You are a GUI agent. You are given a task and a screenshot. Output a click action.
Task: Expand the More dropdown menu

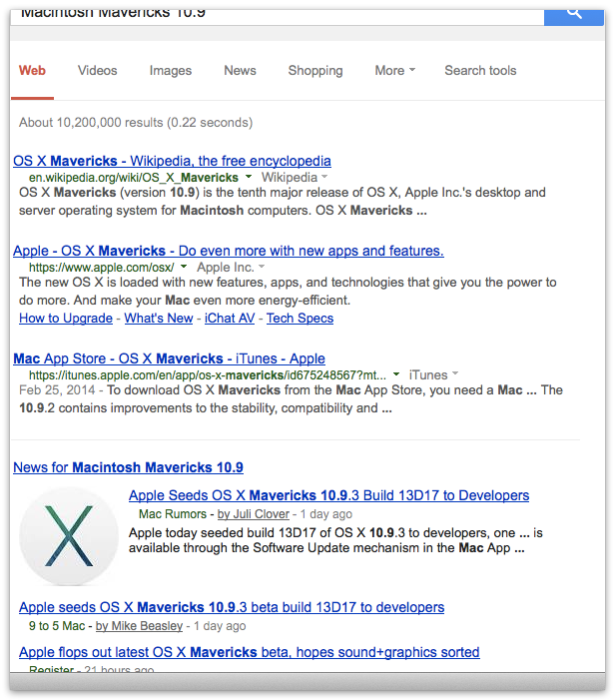point(395,71)
